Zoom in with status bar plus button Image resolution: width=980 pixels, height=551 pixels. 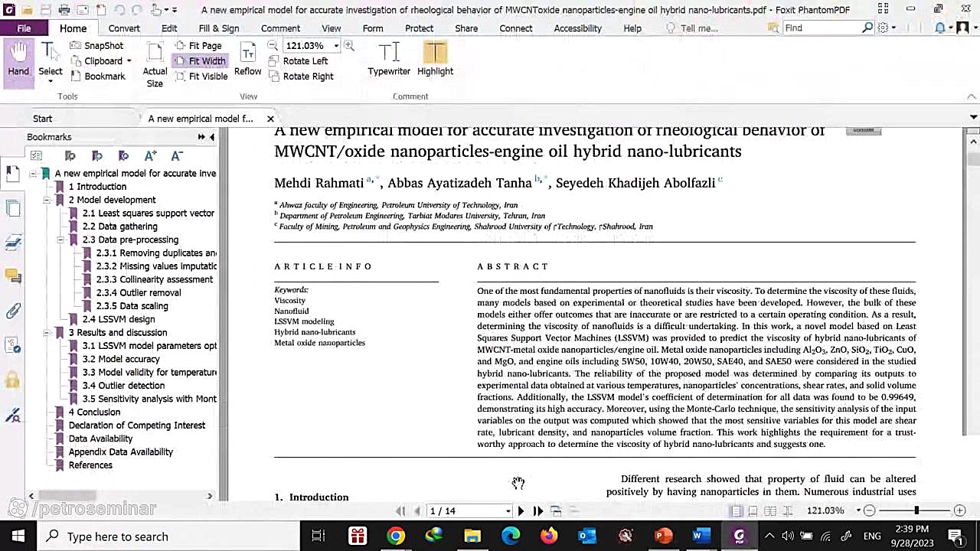[959, 510]
